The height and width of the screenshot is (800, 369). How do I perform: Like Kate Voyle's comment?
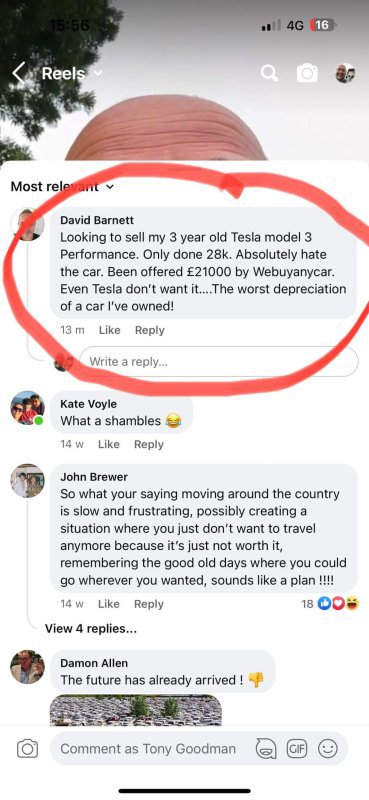click(x=108, y=444)
